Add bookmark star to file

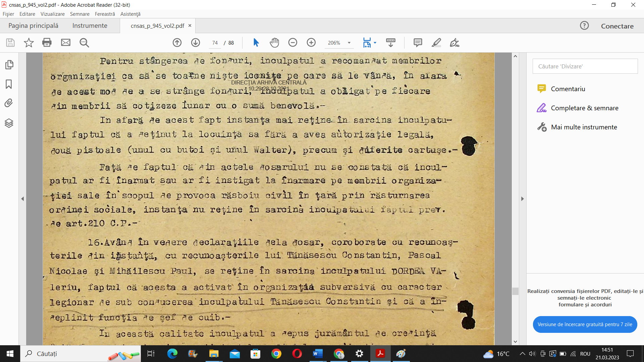tap(29, 43)
